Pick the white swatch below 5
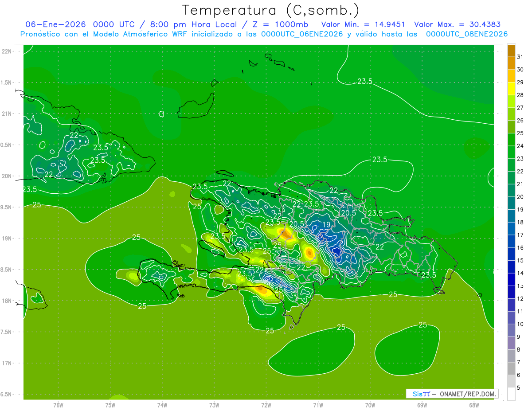This screenshot has height=411, width=532. (511, 394)
